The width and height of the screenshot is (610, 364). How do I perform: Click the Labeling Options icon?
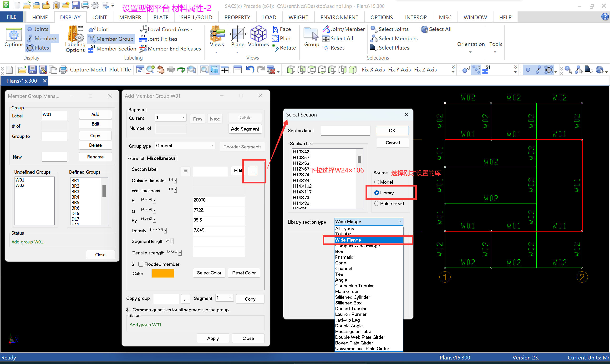tap(75, 34)
